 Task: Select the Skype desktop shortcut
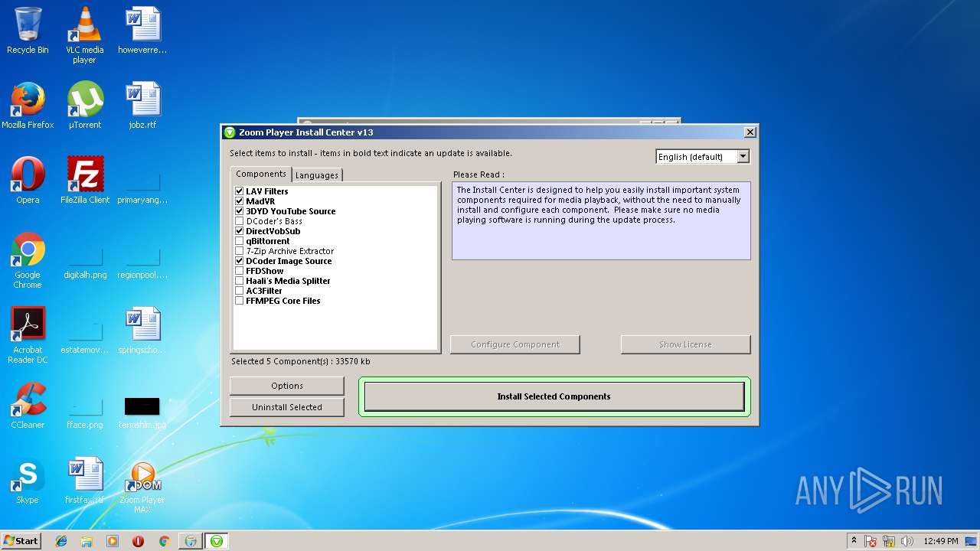click(x=28, y=481)
